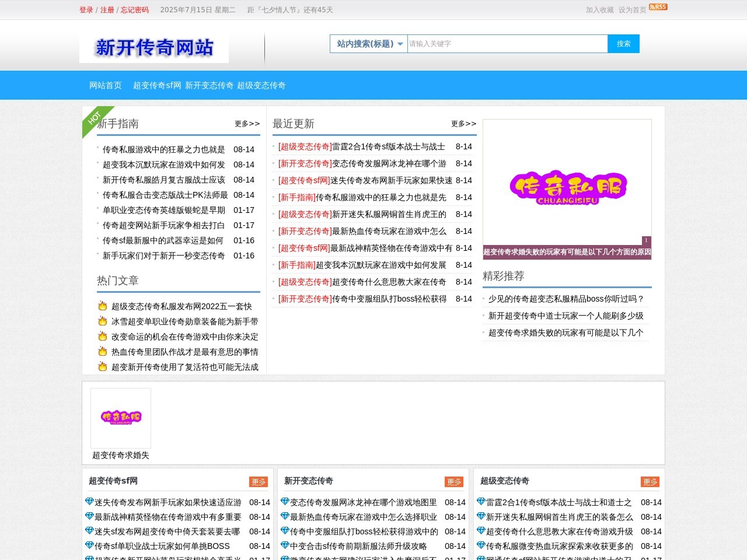Click diamond icon beside 超变传奇什么意思教大家在传奇游戏升级
This screenshot has height=560, width=747.
[x=481, y=531]
